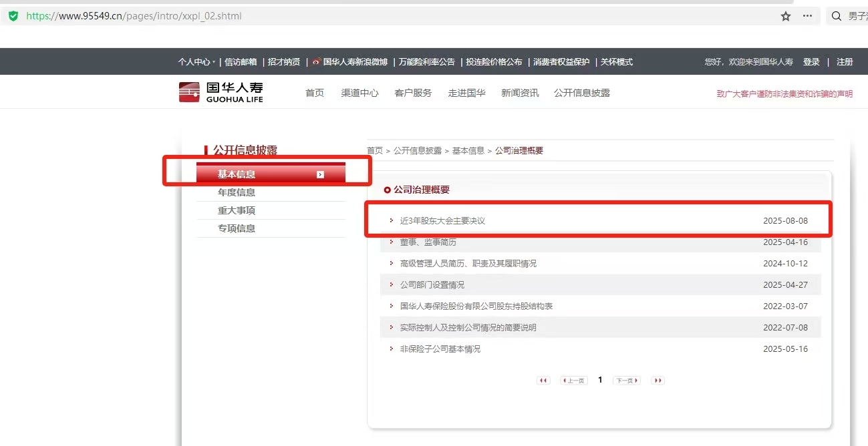Select 专项信息 in the sidebar
Viewport: 868px width, 446px height.
271,228
